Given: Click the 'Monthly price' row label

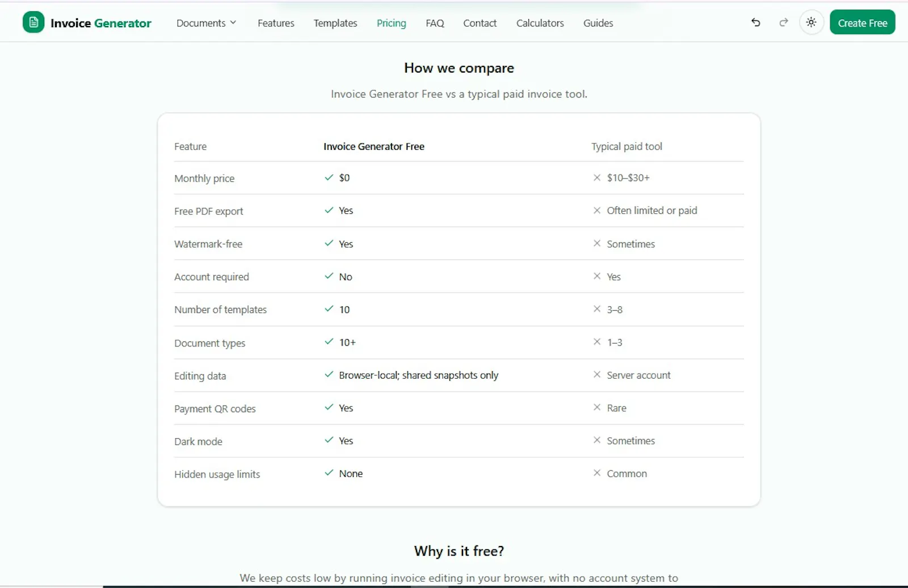Looking at the screenshot, I should (204, 179).
